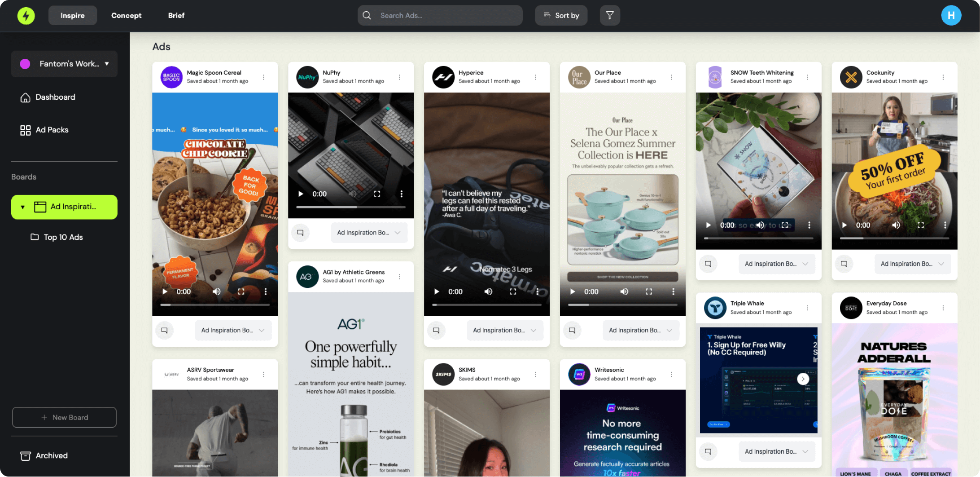This screenshot has width=980, height=477.
Task: Mute the Our Place video
Action: pos(624,292)
